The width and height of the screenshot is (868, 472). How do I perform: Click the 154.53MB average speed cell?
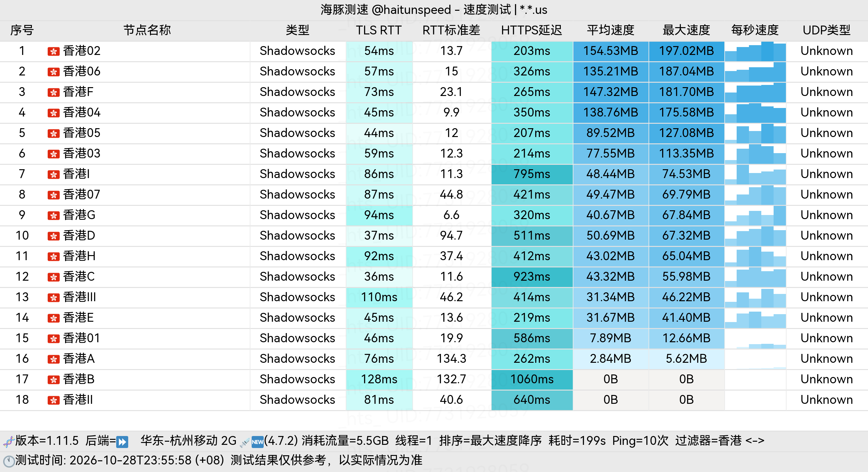(611, 51)
